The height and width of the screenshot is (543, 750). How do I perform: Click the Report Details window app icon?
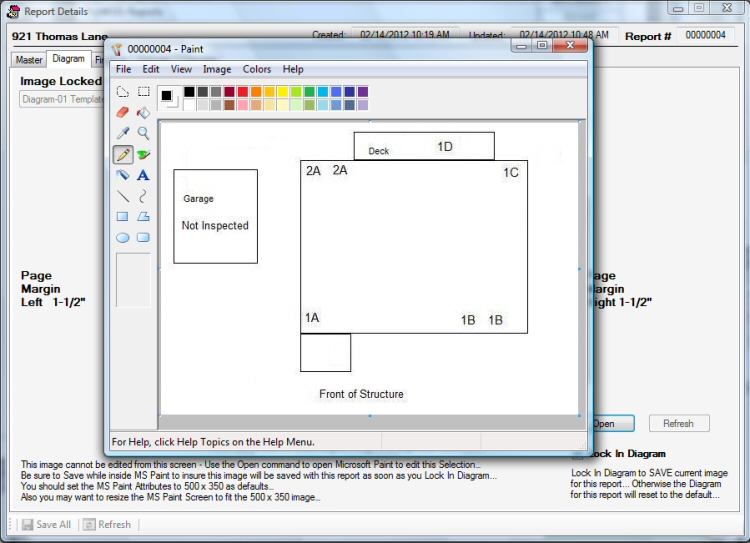pyautogui.click(x=13, y=11)
